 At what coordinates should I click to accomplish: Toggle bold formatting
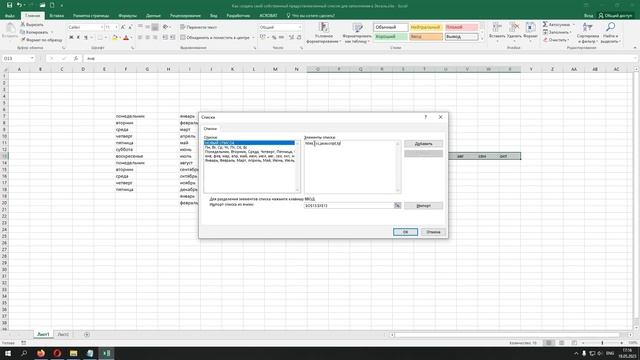(x=71, y=38)
